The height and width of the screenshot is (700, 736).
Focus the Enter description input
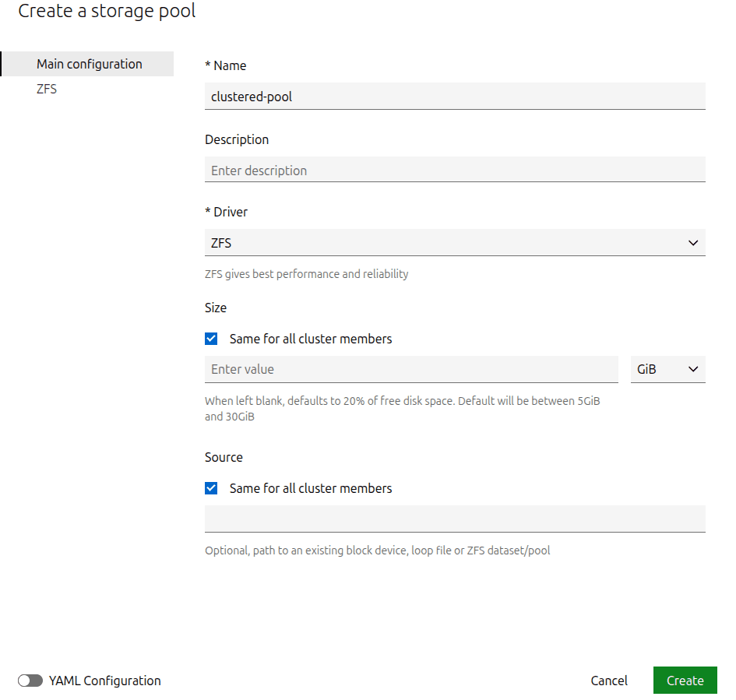coord(454,170)
